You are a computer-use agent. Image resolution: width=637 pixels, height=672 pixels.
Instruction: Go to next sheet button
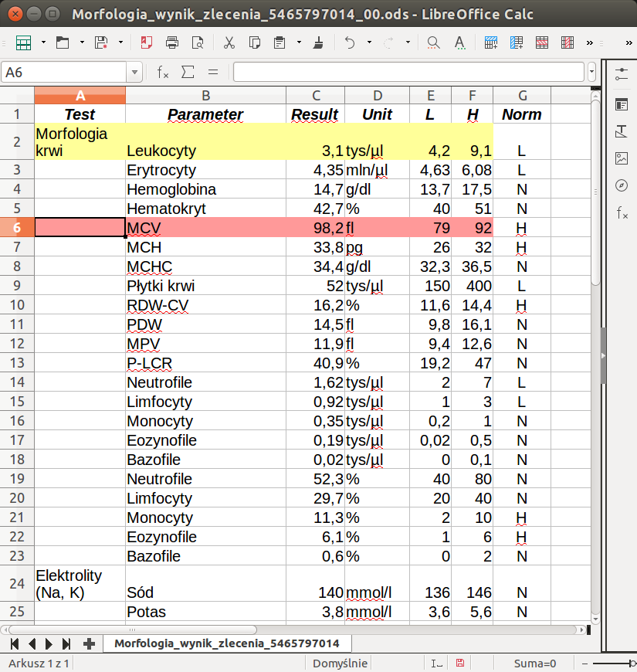(49, 643)
